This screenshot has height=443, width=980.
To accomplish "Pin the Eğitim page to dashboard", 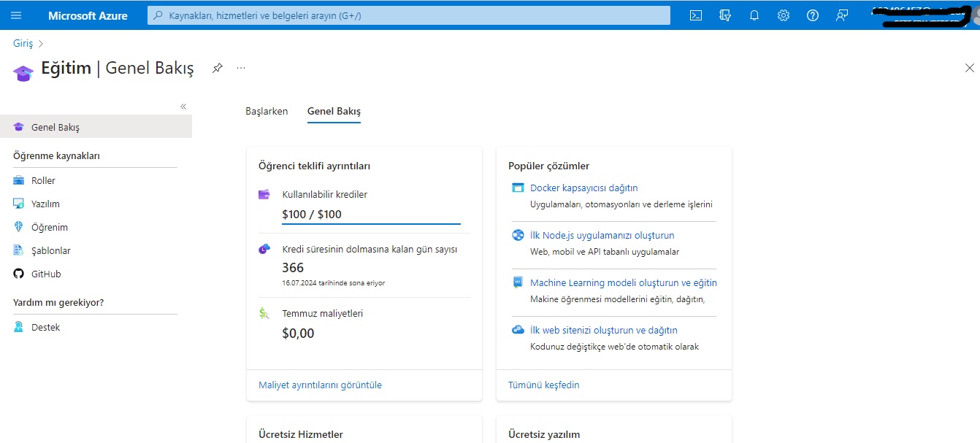I will click(x=217, y=68).
